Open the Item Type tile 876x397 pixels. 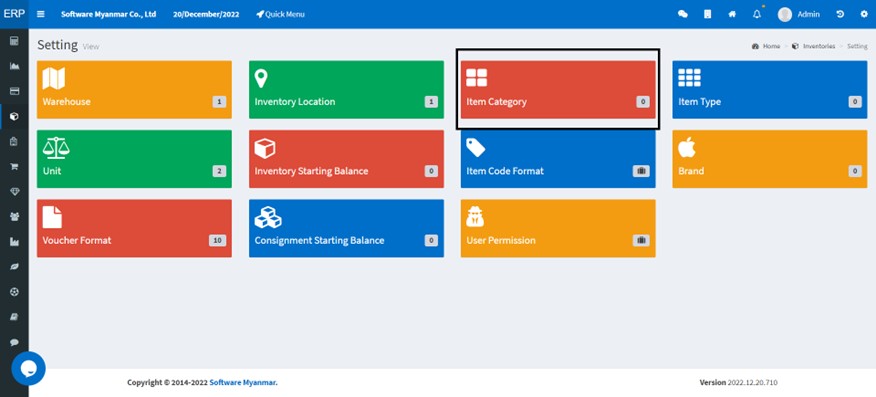[770, 89]
